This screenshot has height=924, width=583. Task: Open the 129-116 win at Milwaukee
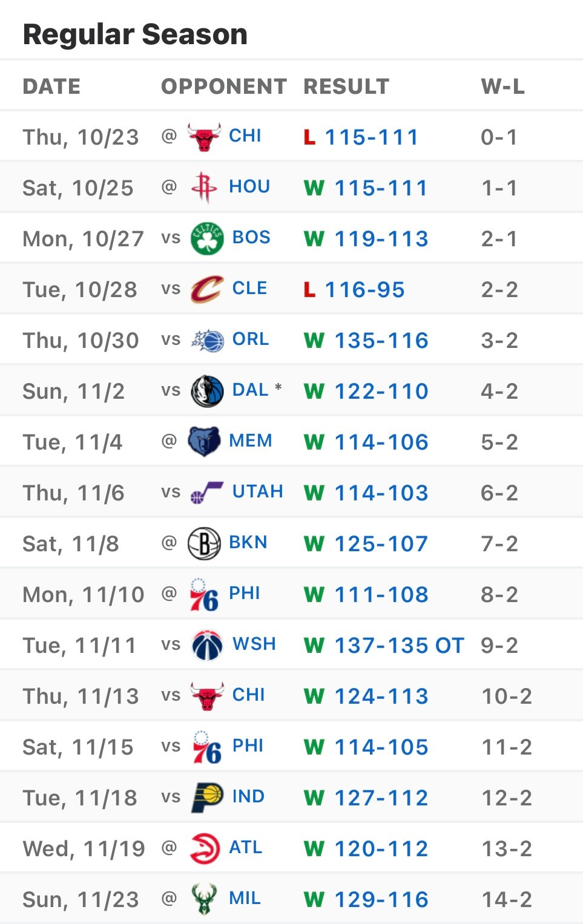click(381, 900)
